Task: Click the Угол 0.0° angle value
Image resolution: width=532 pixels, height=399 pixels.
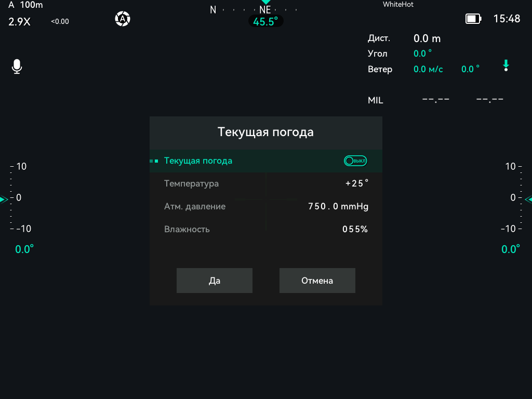Action: pos(422,54)
